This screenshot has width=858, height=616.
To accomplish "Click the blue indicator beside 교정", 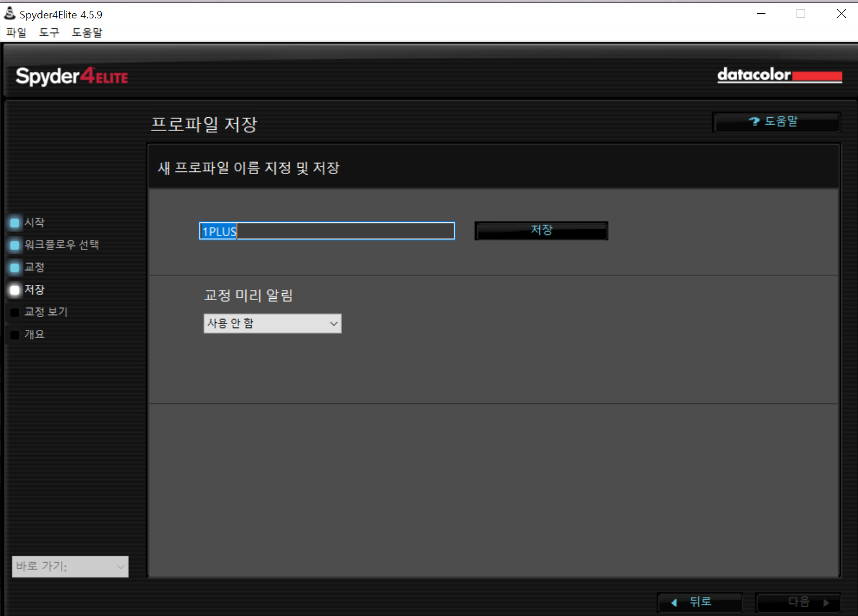I will pos(15,268).
